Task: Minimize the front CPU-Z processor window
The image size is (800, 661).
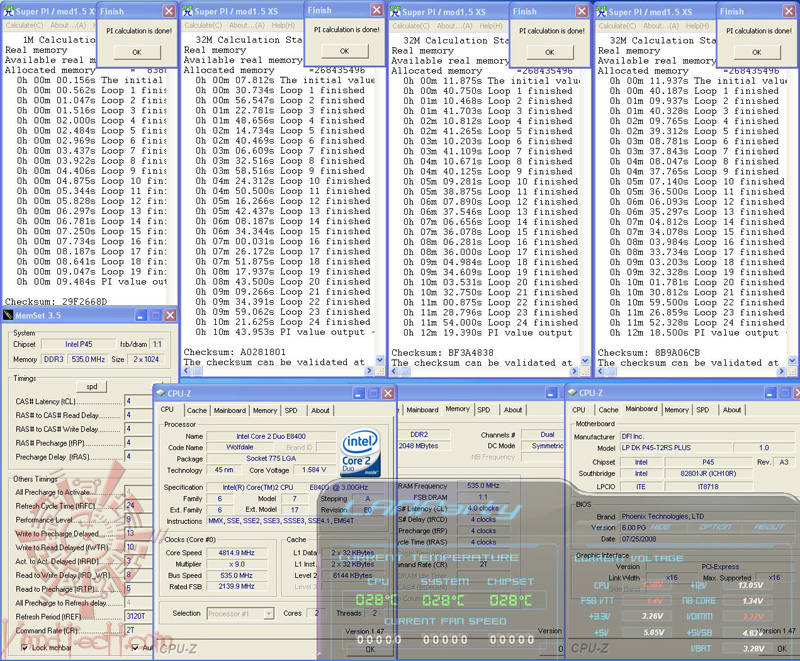Action: click(x=359, y=393)
